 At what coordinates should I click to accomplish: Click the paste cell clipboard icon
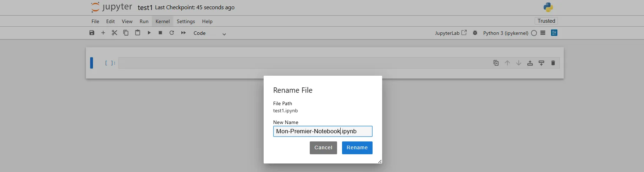point(138,33)
